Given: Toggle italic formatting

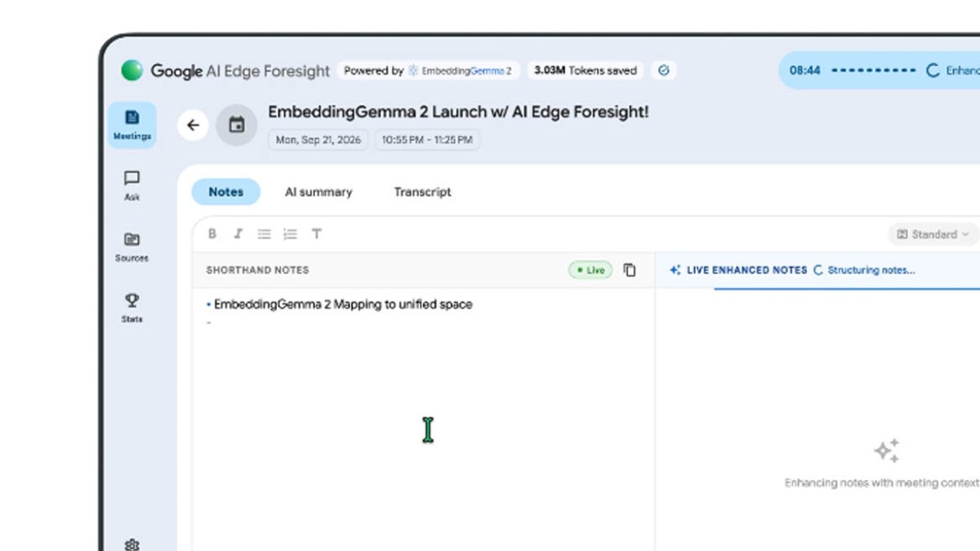Looking at the screenshot, I should tap(238, 234).
